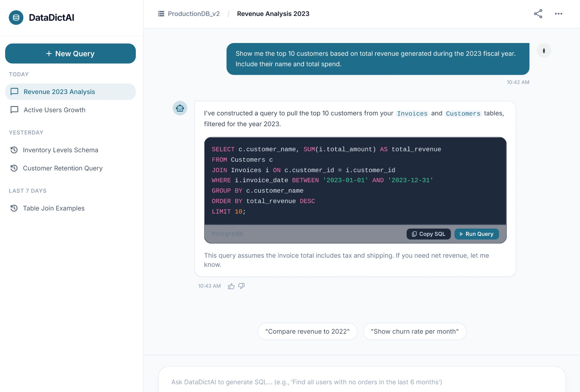The height and width of the screenshot is (392, 580).
Task: Open Table Join Examples history entry
Action: pos(54,208)
